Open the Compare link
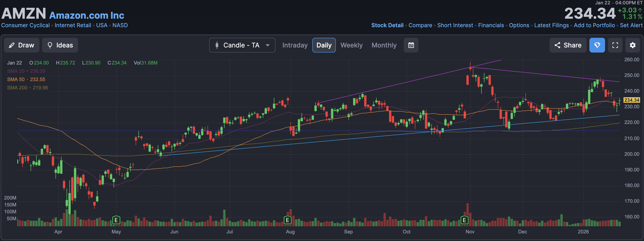 coord(420,25)
